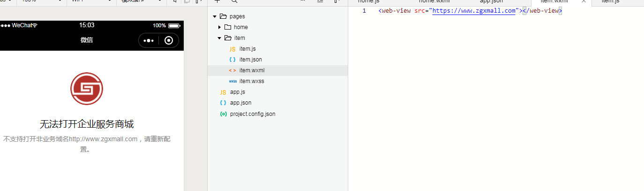
Task: Click the closing web-view tag in the code
Action: click(542, 11)
